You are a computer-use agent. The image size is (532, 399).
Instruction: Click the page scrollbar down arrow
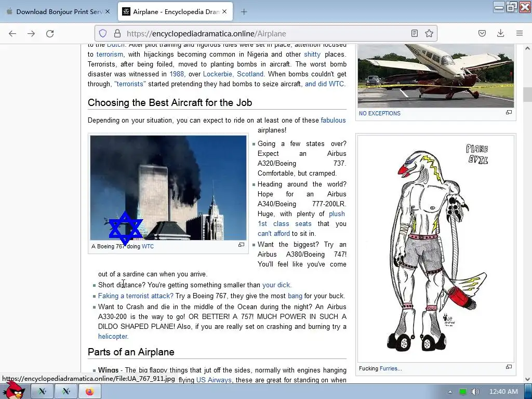(528, 379)
